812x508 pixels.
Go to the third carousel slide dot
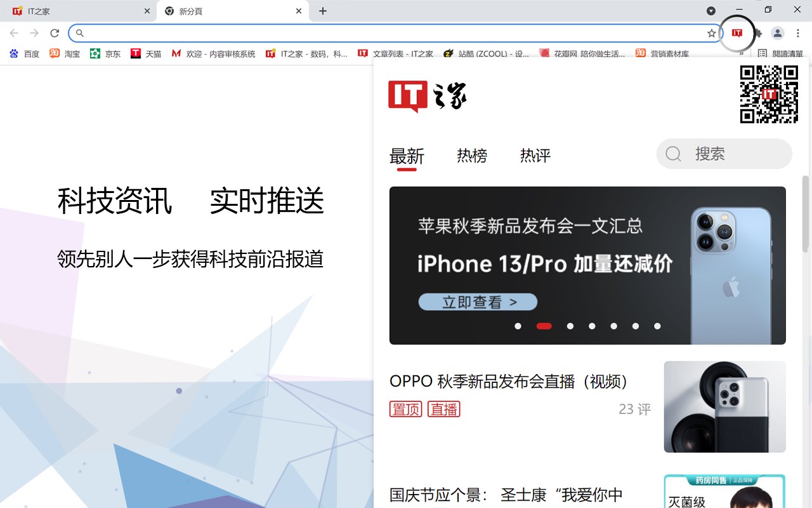(x=570, y=326)
